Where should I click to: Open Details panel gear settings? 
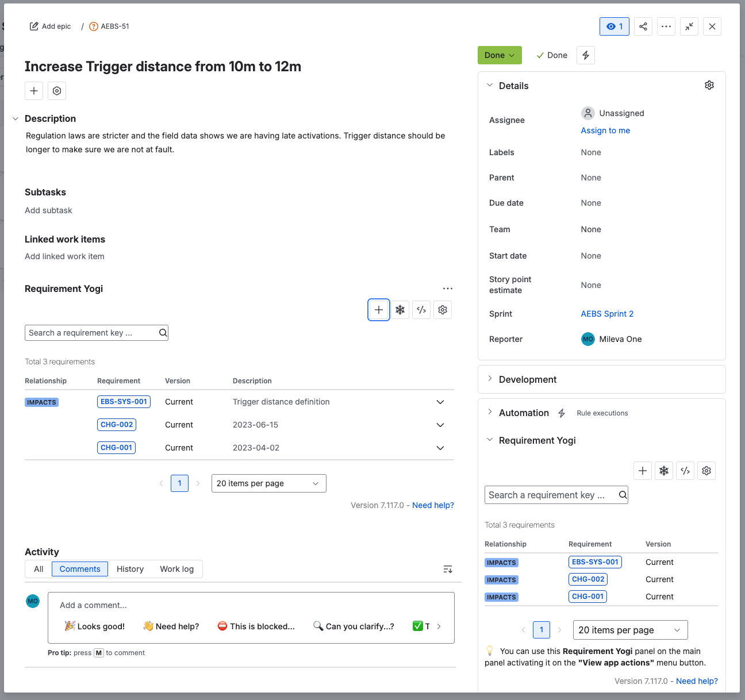click(x=709, y=85)
